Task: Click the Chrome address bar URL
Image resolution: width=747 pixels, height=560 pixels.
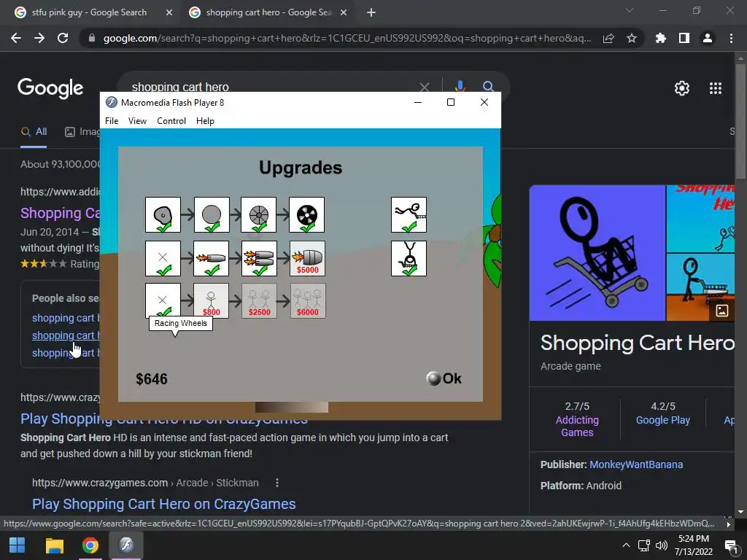Action: [347, 38]
